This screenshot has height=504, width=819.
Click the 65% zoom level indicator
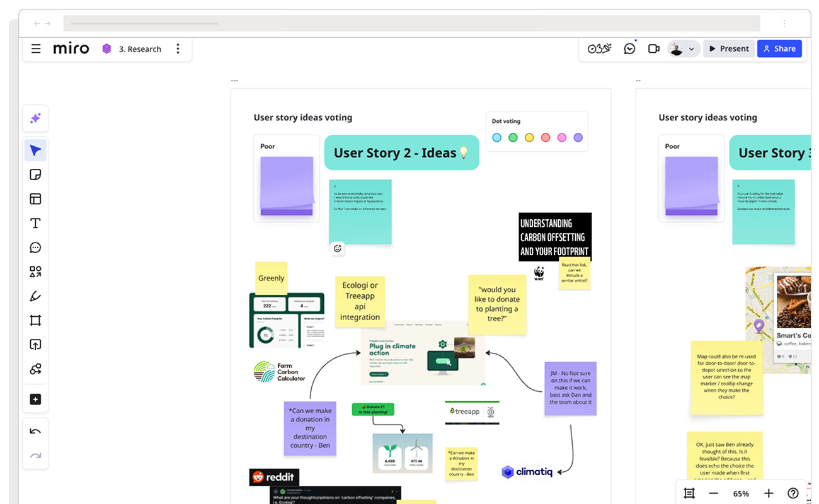(x=741, y=493)
